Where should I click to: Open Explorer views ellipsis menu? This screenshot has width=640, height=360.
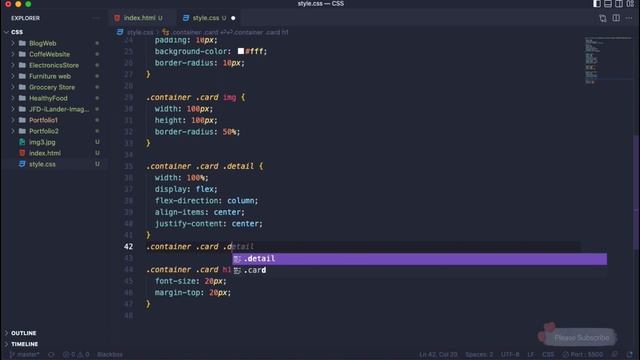(96, 18)
